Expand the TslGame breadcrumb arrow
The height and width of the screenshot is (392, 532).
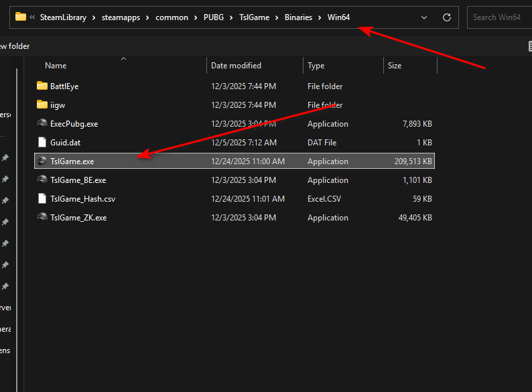click(x=277, y=17)
